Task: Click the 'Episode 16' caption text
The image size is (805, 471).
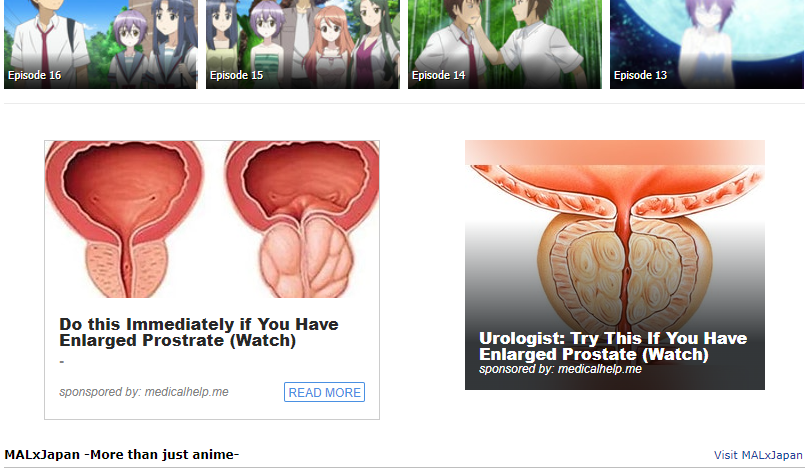Action: point(34,76)
